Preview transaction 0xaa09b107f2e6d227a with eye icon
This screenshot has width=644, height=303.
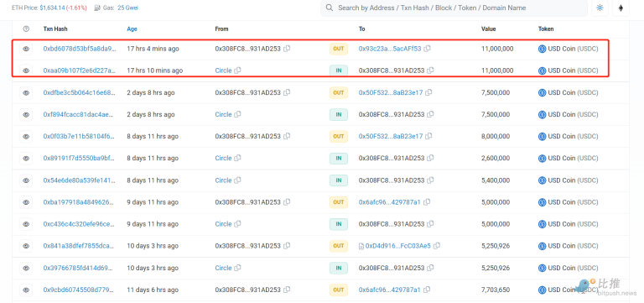pos(26,71)
